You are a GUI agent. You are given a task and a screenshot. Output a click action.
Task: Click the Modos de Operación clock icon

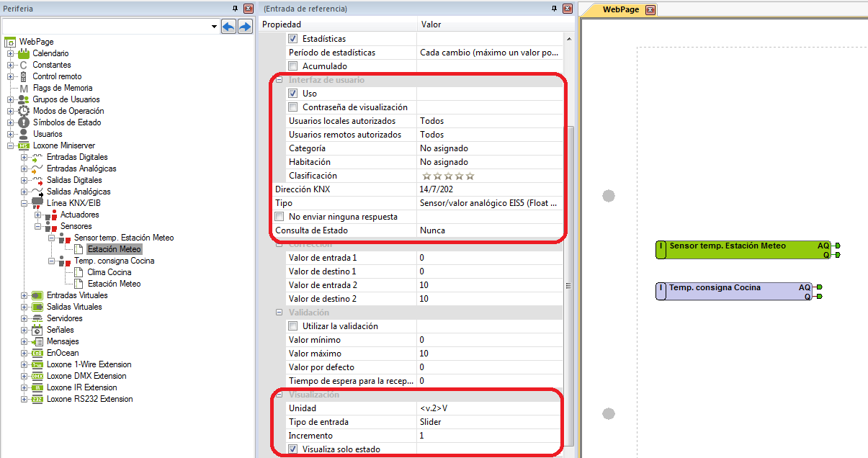(x=24, y=111)
